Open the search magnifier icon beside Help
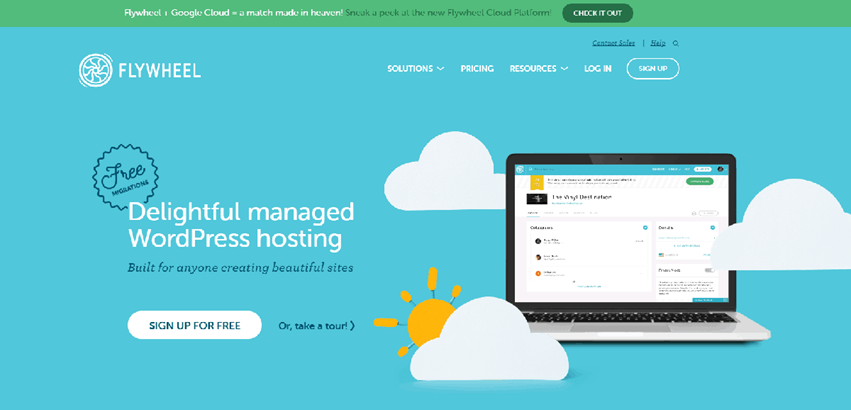Viewport: 851px width, 410px height. tap(676, 43)
